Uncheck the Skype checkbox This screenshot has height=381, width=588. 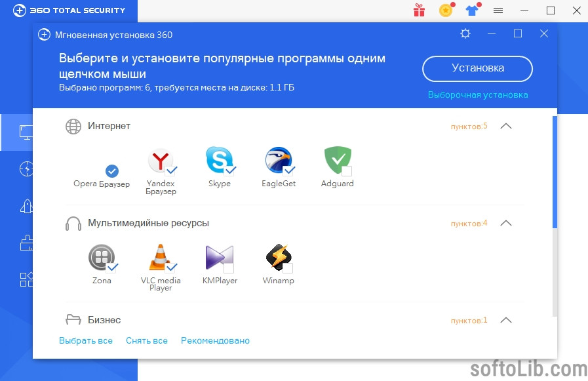coord(229,170)
